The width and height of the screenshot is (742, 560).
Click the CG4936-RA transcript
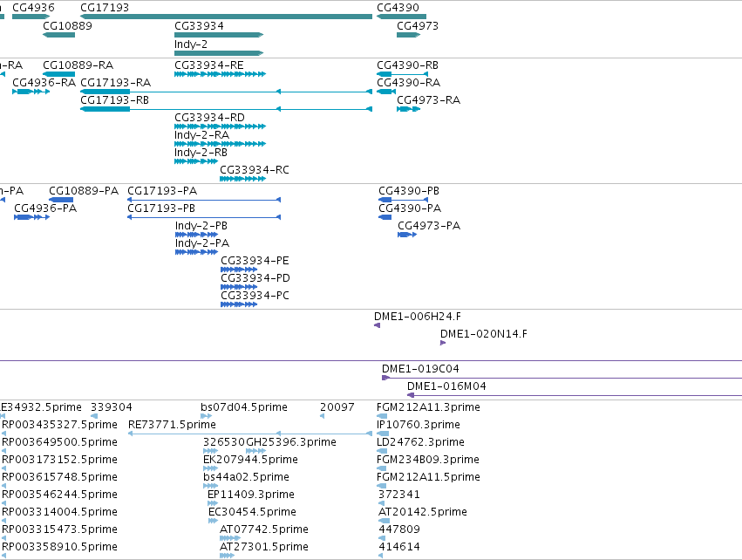click(31, 92)
